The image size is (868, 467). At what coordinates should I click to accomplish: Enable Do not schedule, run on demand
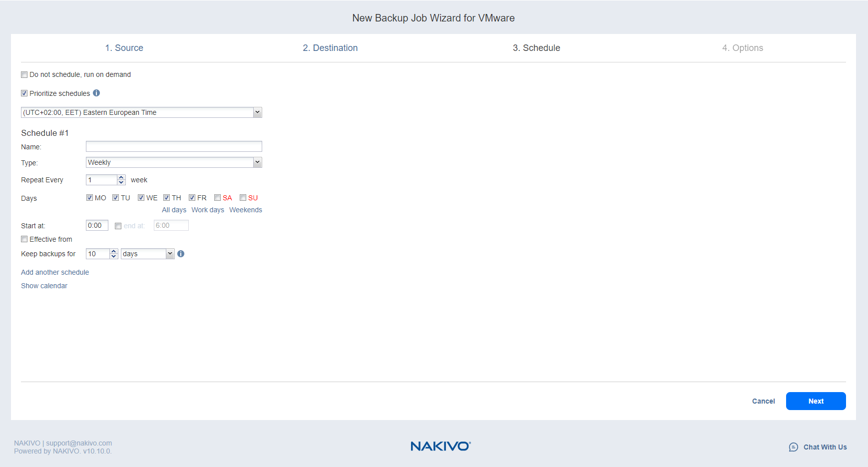(x=24, y=75)
